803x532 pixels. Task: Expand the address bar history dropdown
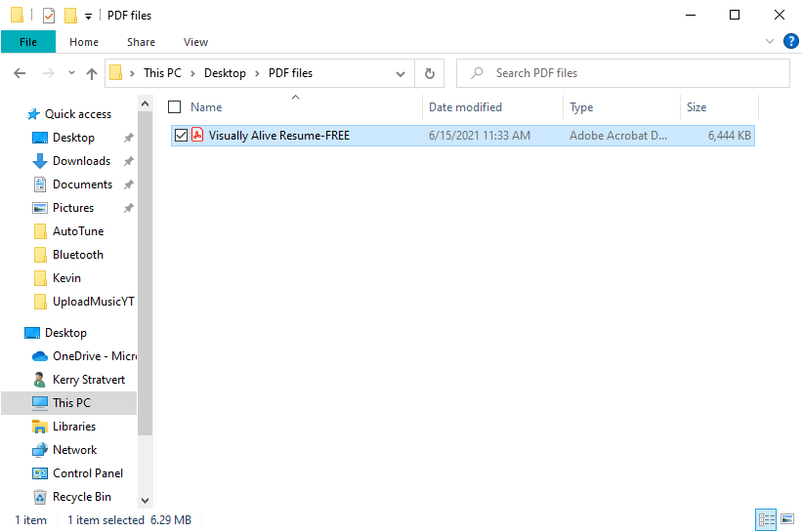pos(401,73)
